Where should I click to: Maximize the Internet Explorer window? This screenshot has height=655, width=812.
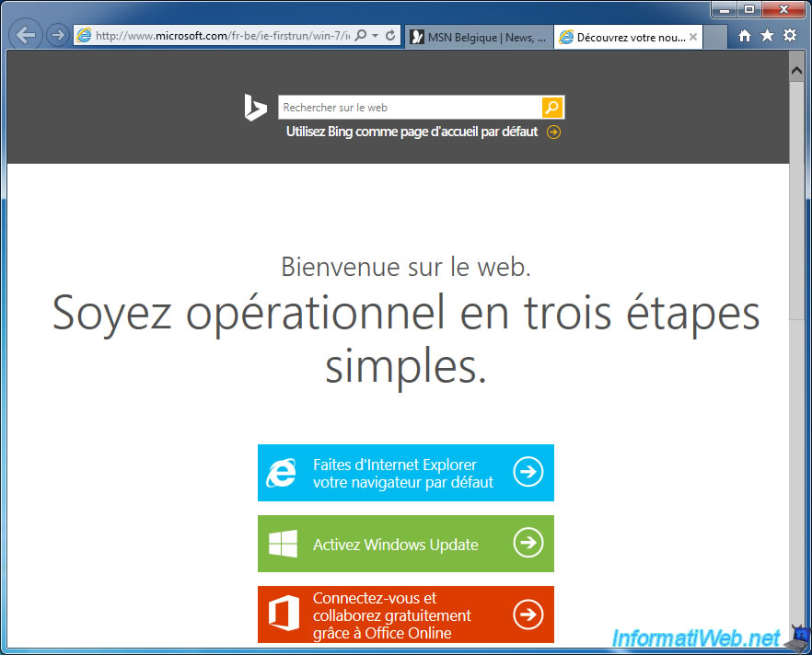(748, 9)
